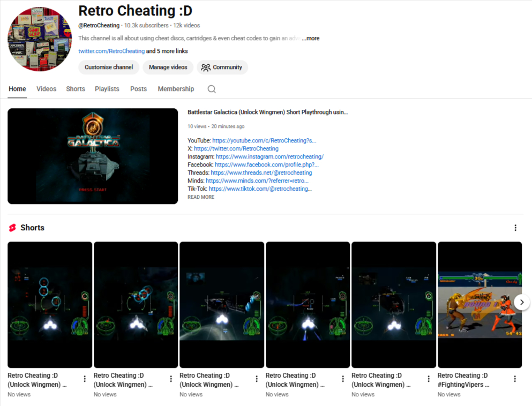Open fifth Unlock Wingmen short thumbnail

click(394, 305)
